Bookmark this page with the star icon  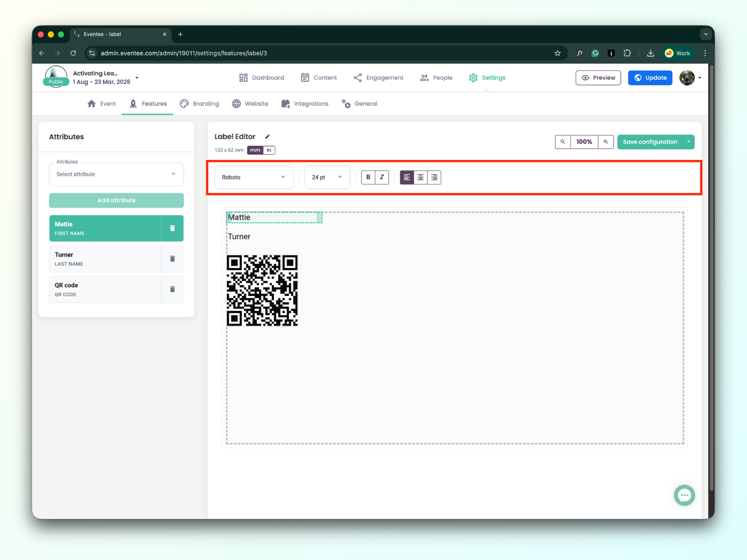pos(557,53)
